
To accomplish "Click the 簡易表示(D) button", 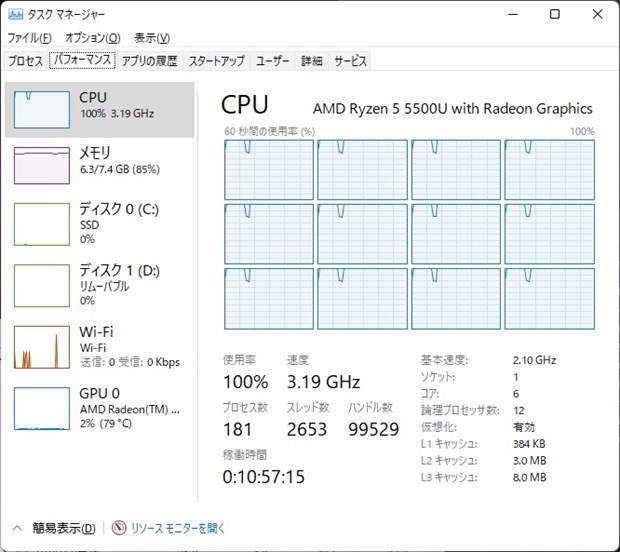I will [x=64, y=528].
